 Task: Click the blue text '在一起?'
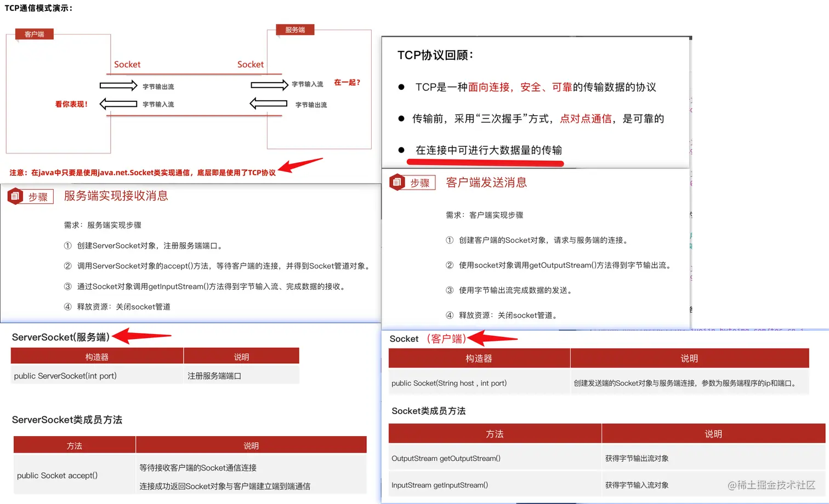point(347,83)
